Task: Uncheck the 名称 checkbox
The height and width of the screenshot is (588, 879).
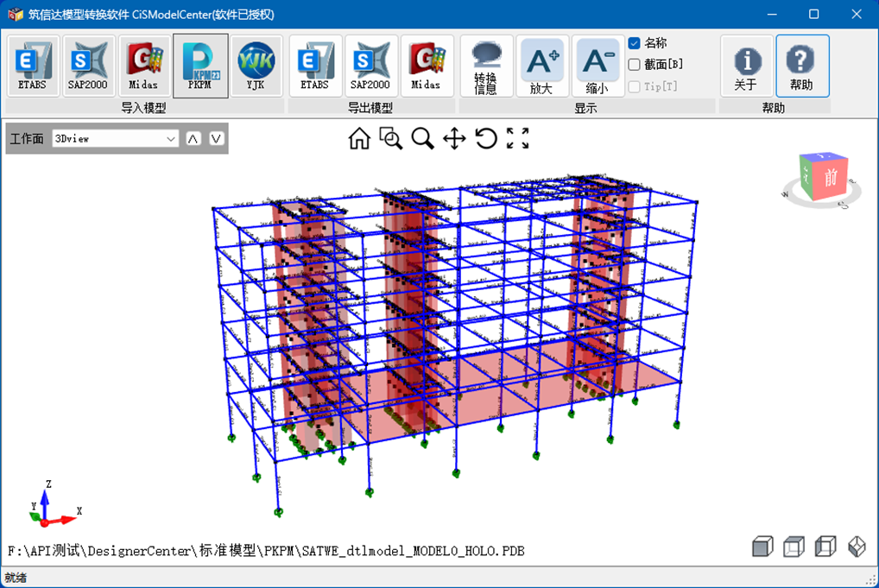Action: pyautogui.click(x=635, y=43)
